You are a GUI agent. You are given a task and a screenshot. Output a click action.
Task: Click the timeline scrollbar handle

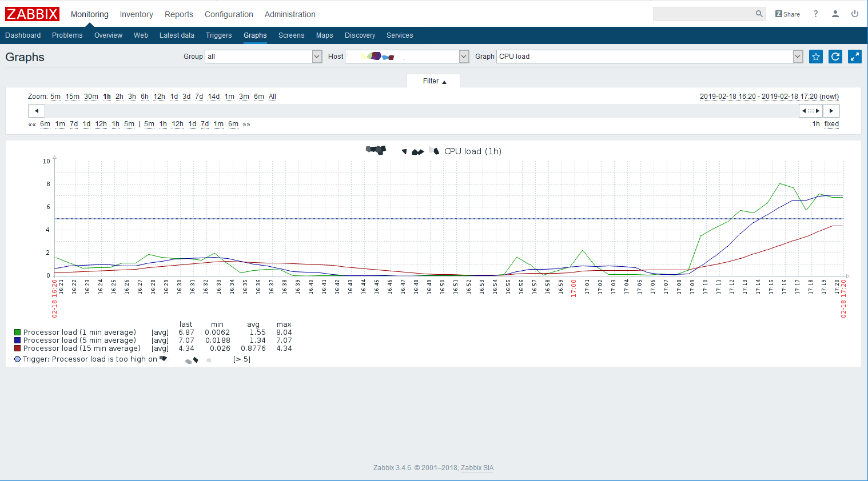pos(811,111)
